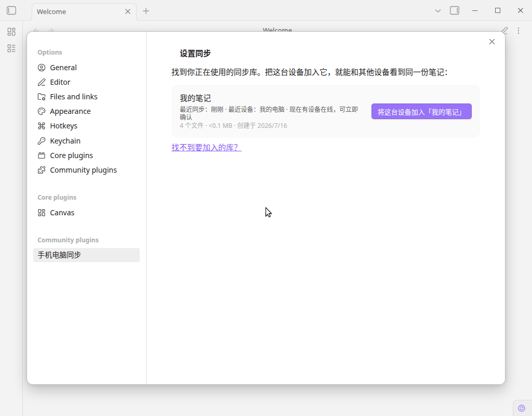Viewport: 532px width, 416px height.
Task: Open Canvas plugin settings
Action: point(87,213)
